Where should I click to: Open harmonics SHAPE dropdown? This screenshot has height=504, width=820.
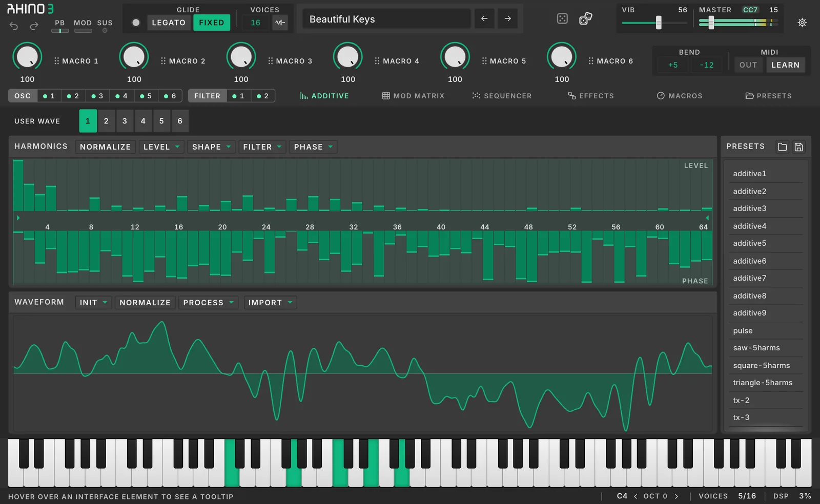(211, 147)
